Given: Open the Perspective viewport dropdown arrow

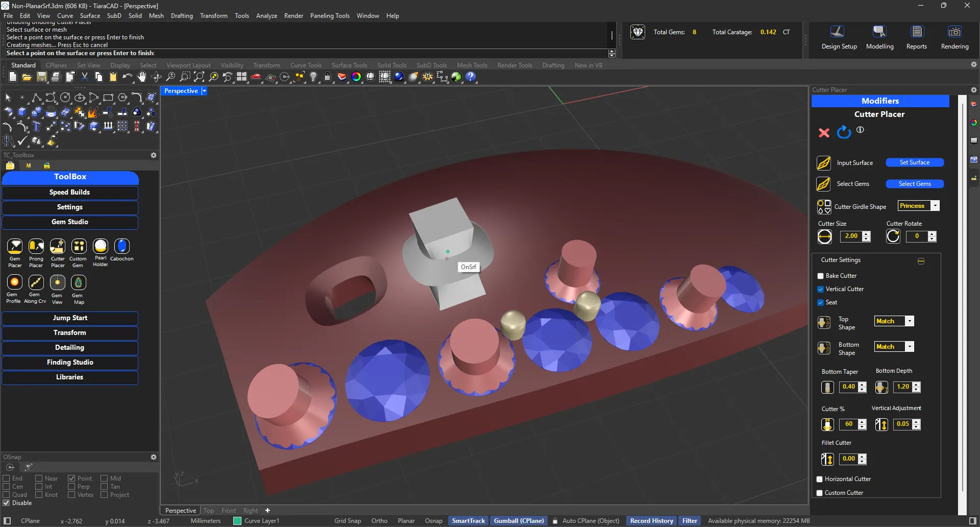Looking at the screenshot, I should click(x=204, y=91).
